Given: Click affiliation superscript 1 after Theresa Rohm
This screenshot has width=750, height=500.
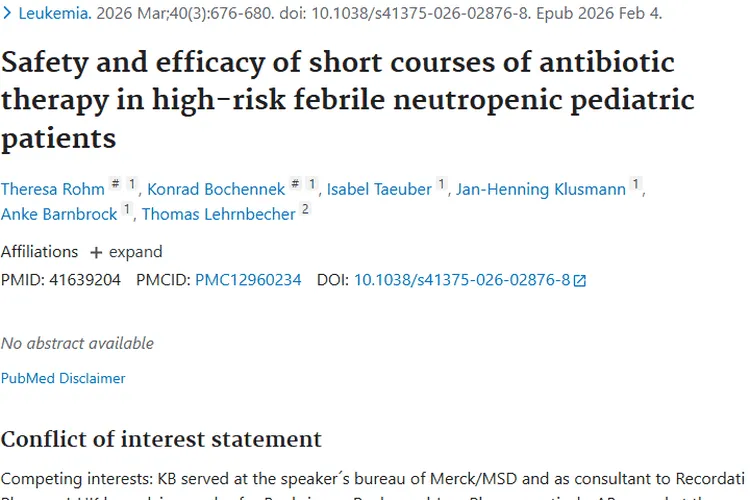Looking at the screenshot, I should pyautogui.click(x=132, y=185).
